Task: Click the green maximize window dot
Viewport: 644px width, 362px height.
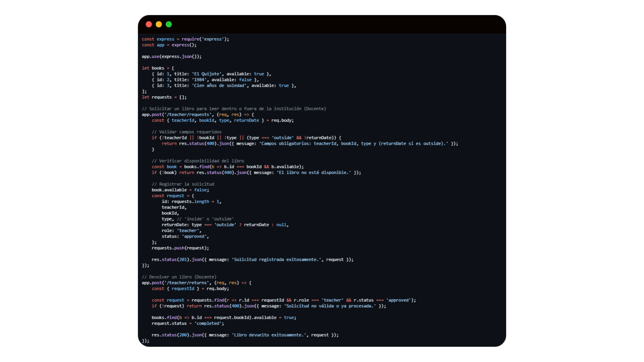Action: point(169,24)
